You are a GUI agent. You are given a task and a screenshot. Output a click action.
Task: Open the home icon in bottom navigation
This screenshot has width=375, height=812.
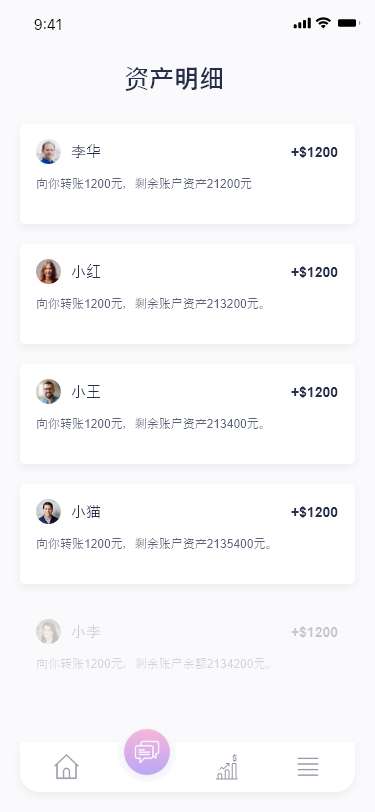pyautogui.click(x=66, y=766)
